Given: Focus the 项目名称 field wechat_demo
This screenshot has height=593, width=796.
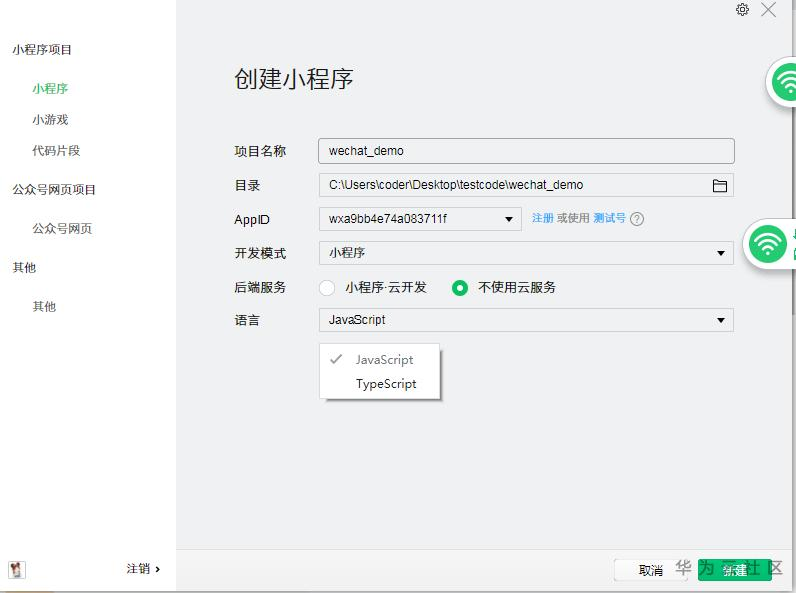Looking at the screenshot, I should pos(526,151).
